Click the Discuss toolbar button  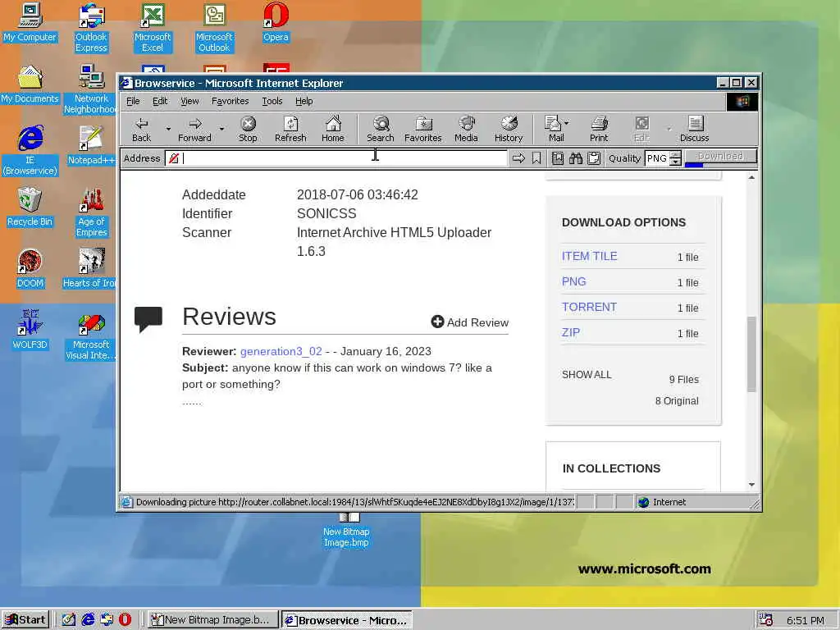click(x=694, y=129)
